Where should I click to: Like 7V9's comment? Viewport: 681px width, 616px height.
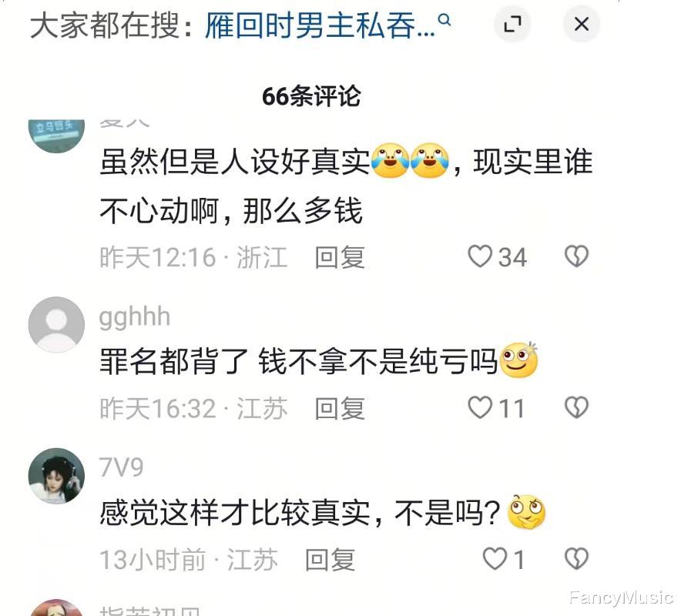(x=495, y=558)
